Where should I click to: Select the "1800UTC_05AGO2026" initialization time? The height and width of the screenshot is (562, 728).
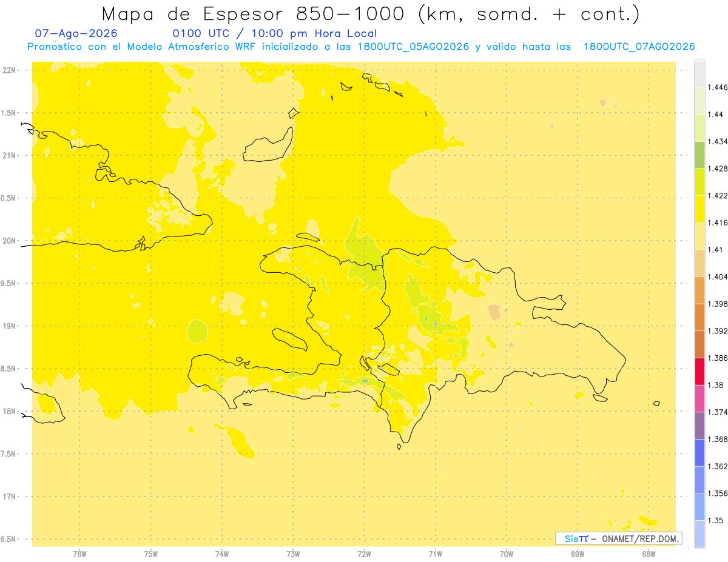[413, 47]
